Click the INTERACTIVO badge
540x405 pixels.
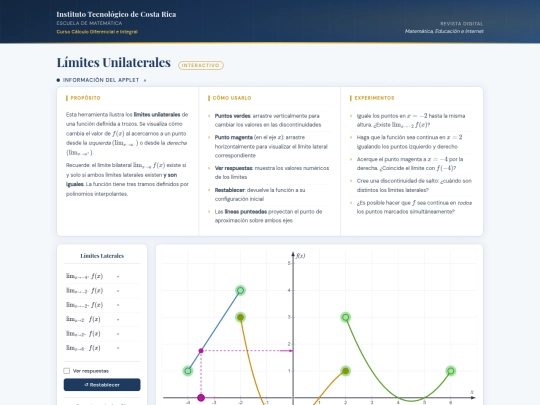point(201,65)
